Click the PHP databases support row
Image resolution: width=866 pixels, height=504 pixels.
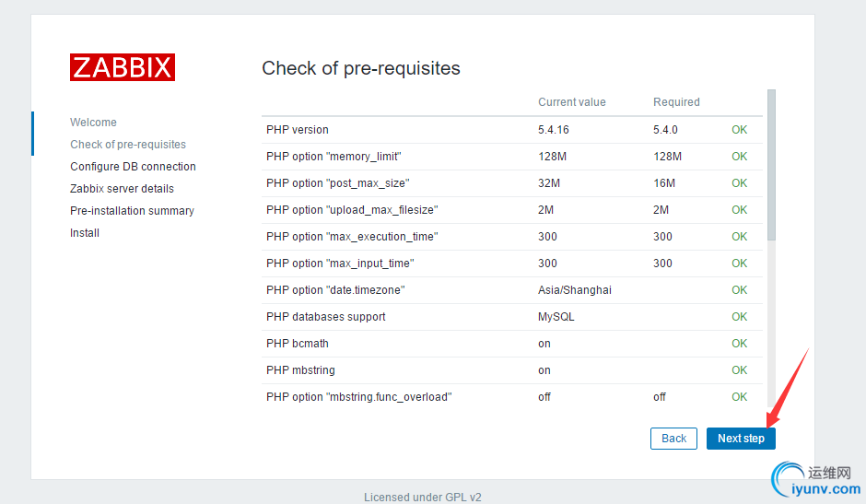point(326,317)
